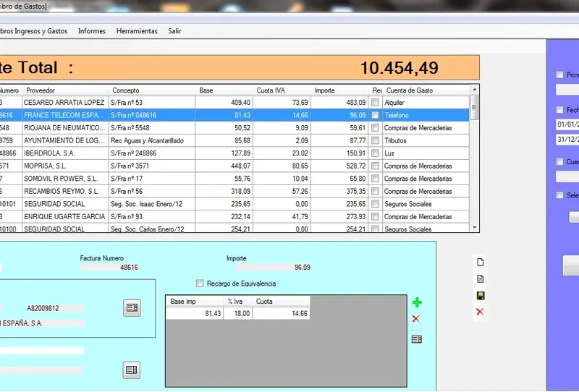Image resolution: width=579 pixels, height=392 pixels.
Task: Tick Recargo de Equivalencia checkbox
Action: (x=200, y=283)
